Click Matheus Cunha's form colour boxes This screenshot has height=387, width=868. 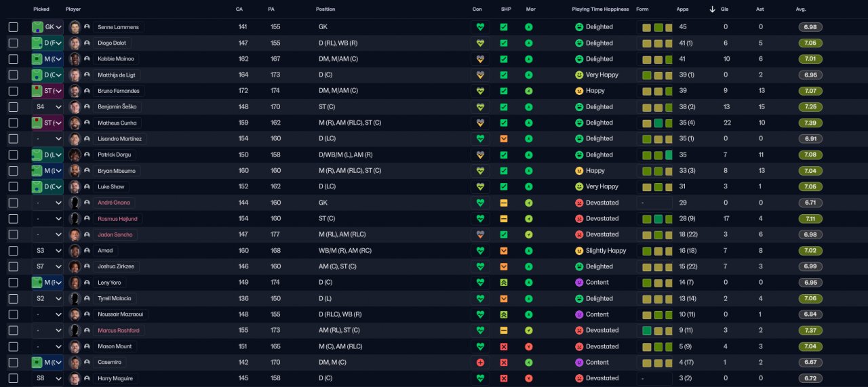point(657,123)
